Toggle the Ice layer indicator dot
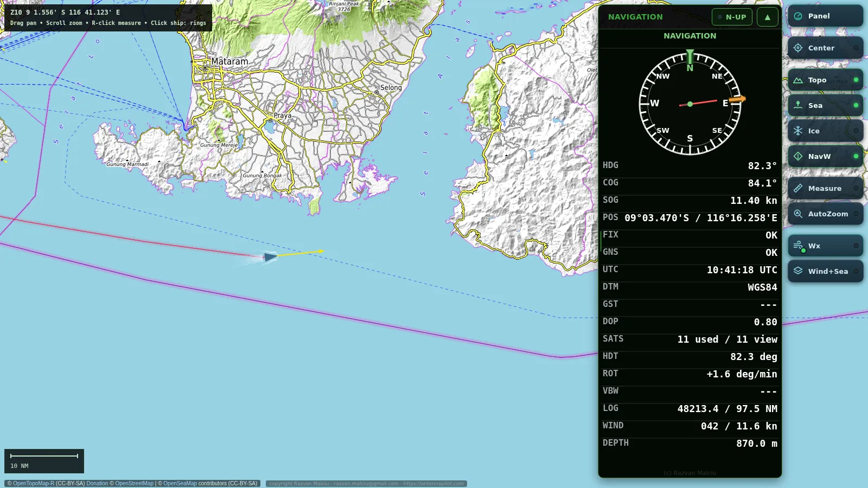This screenshot has width=868, height=488. [856, 131]
